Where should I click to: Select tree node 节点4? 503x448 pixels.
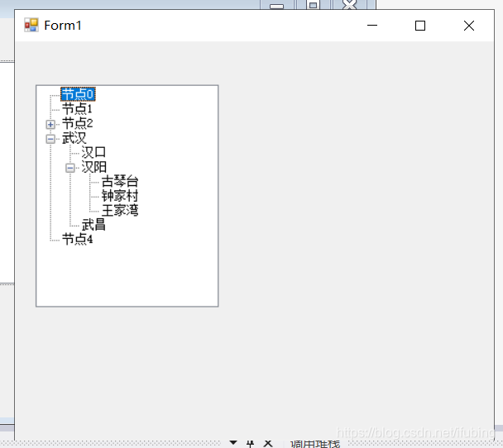click(x=77, y=239)
